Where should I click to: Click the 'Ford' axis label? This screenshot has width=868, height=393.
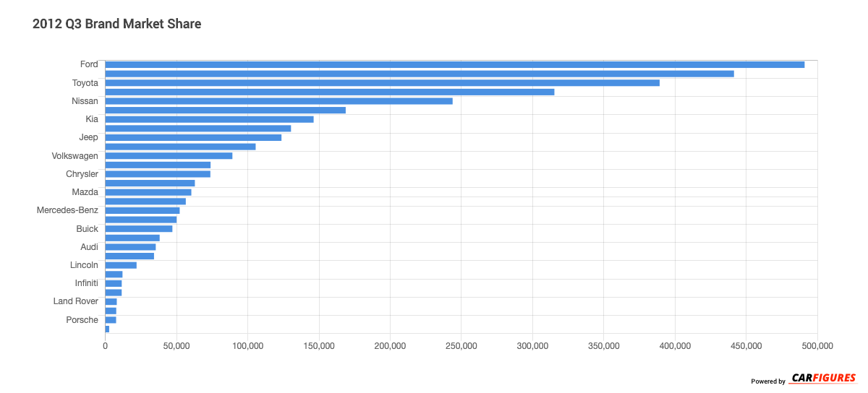click(x=89, y=64)
